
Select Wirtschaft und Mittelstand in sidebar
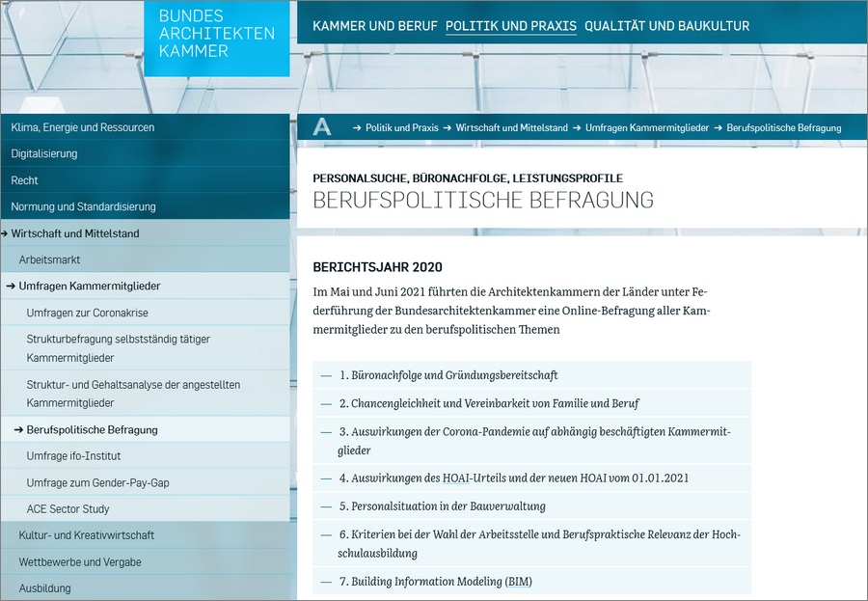[145, 233]
